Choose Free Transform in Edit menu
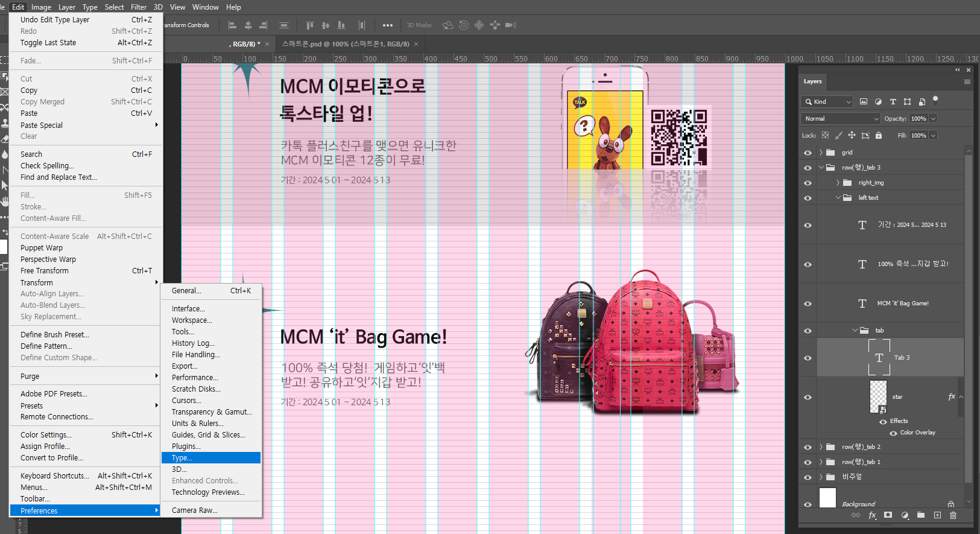 [x=86, y=271]
